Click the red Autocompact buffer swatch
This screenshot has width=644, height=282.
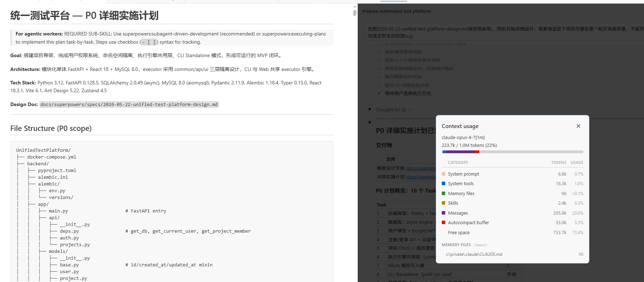pyautogui.click(x=444, y=222)
